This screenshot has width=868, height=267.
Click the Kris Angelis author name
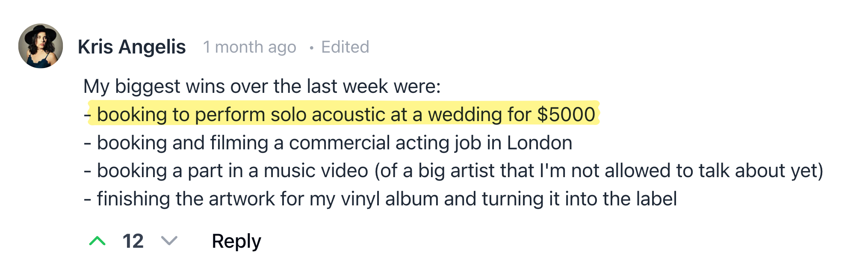(132, 47)
